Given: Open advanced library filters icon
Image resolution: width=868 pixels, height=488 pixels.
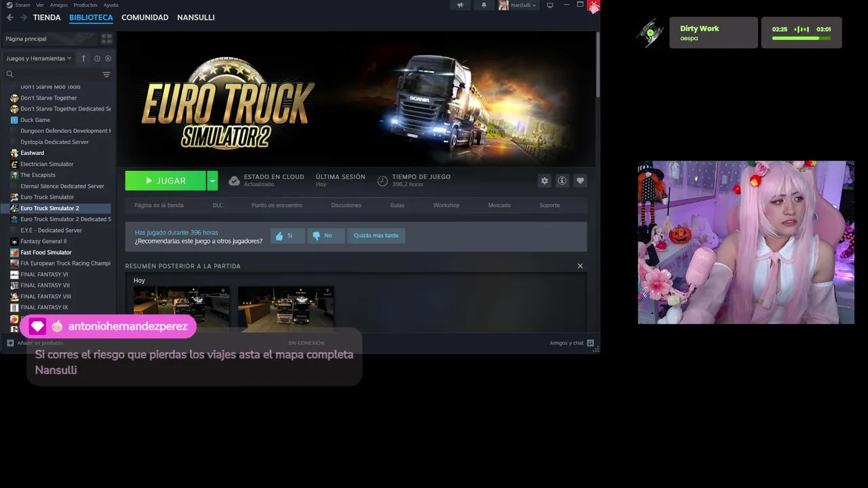Looking at the screenshot, I should click(106, 75).
